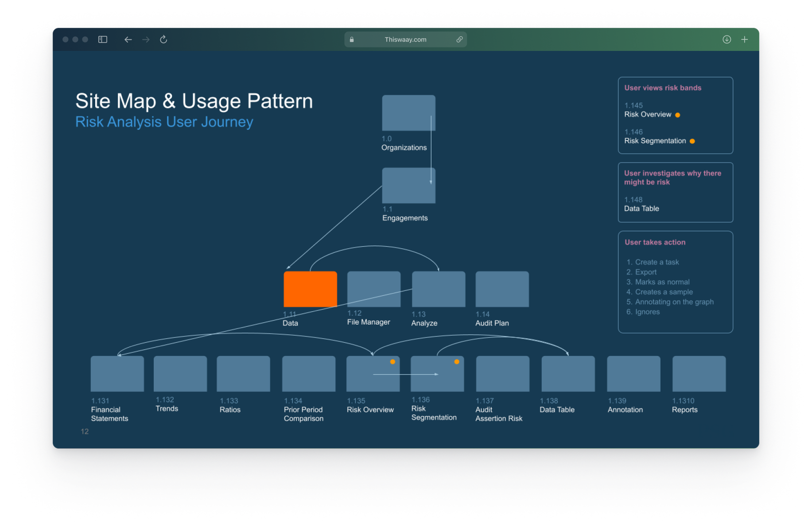Reload the page with refresh icon
The image size is (812, 526).
coord(163,39)
